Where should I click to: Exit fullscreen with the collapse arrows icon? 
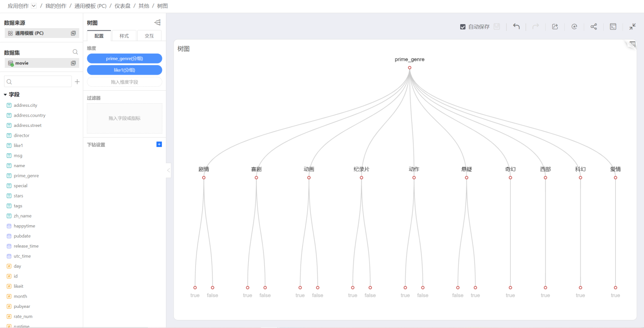[x=632, y=27]
